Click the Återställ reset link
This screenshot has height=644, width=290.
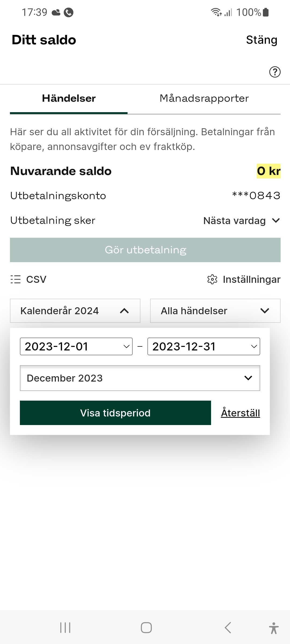(x=240, y=413)
